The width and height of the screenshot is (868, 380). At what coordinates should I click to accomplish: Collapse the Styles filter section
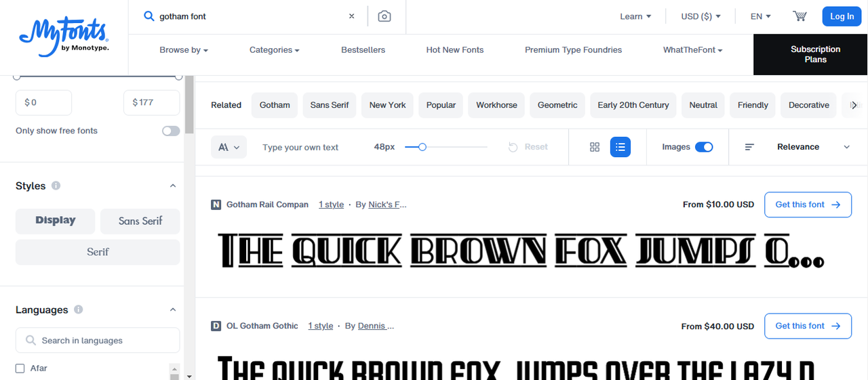(172, 186)
